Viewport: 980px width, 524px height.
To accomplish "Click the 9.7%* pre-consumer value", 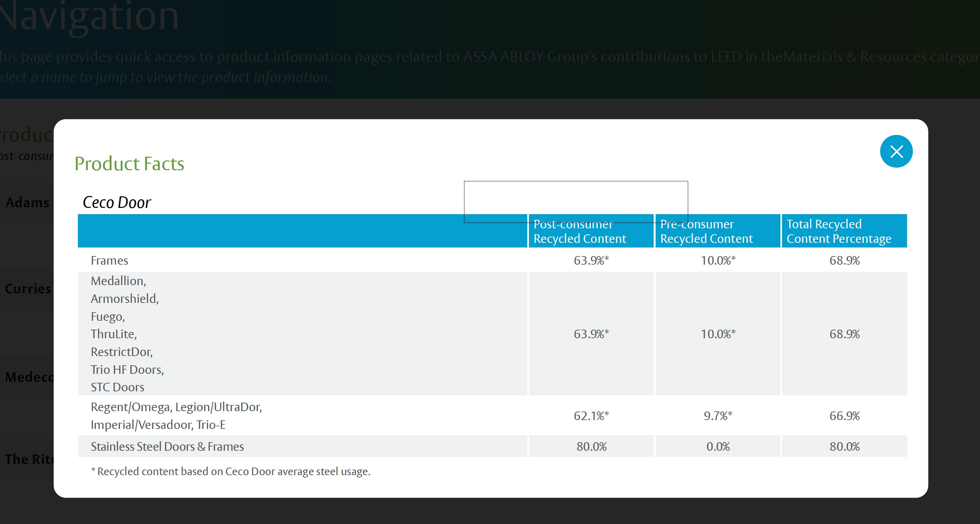I will pyautogui.click(x=717, y=416).
